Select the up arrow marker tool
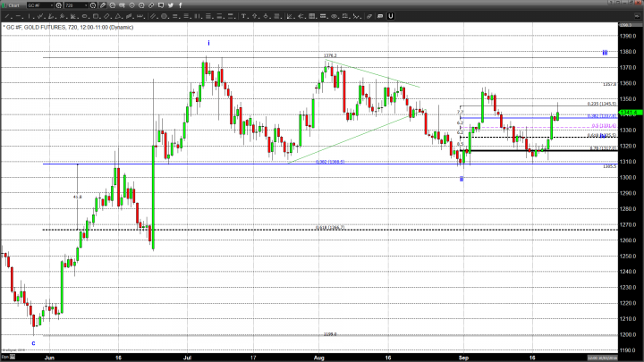 [255, 16]
